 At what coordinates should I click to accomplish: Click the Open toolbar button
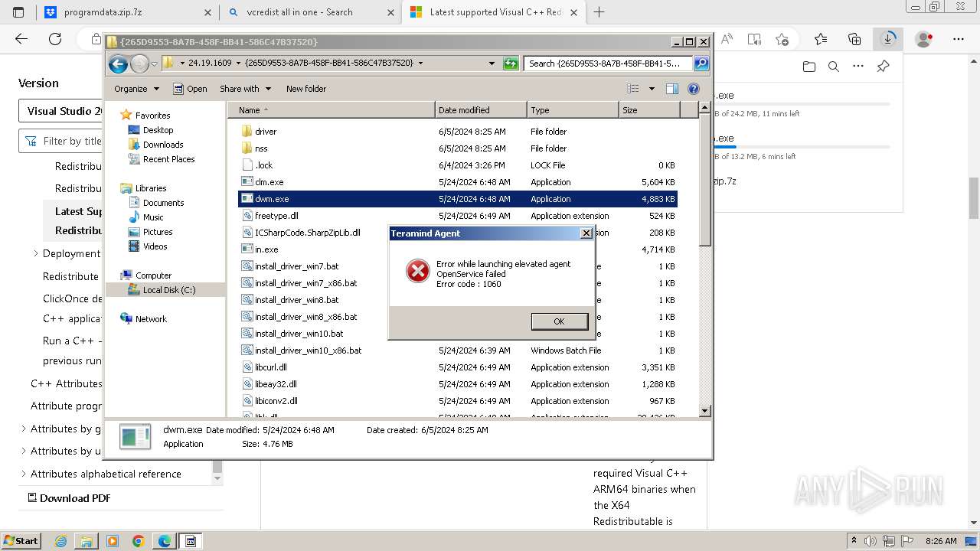(x=190, y=89)
